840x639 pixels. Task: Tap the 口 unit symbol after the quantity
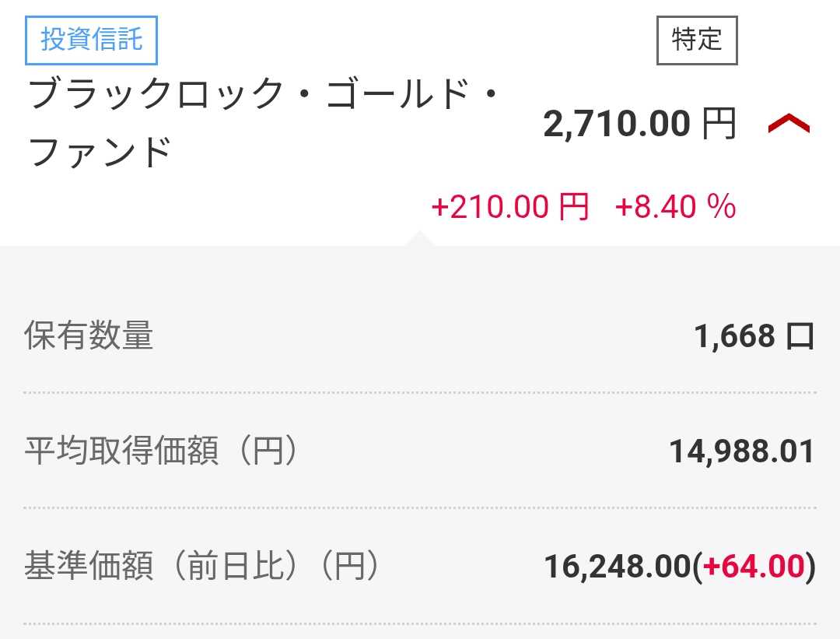click(x=801, y=337)
